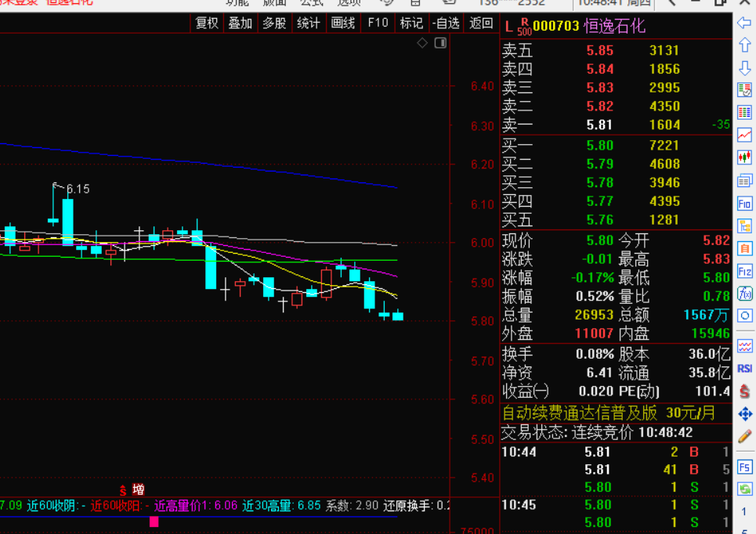Open the tree structure icon in the sidebar
756x534 pixels.
744,226
